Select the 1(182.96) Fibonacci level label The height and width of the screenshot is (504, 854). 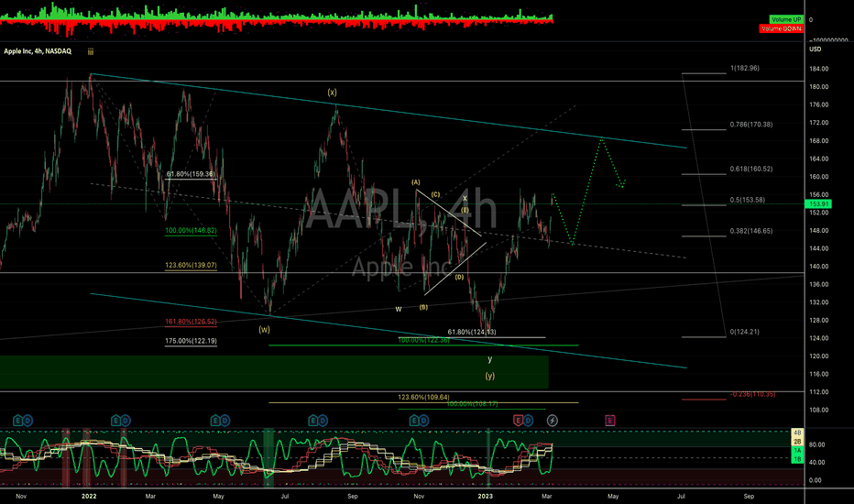click(x=745, y=68)
